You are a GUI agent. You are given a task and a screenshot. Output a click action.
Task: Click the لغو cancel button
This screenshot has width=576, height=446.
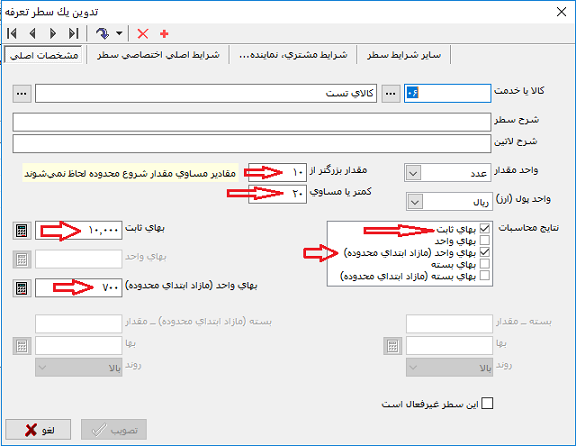click(38, 429)
